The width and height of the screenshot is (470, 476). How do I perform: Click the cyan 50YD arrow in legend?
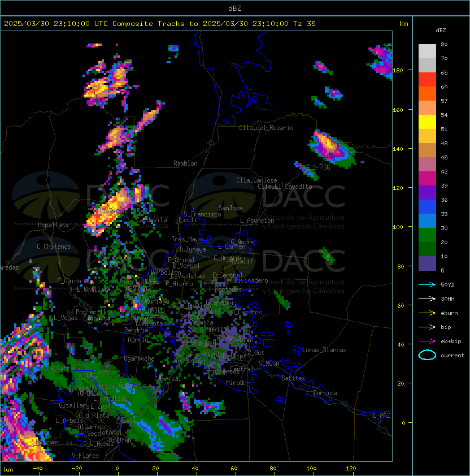pos(427,285)
